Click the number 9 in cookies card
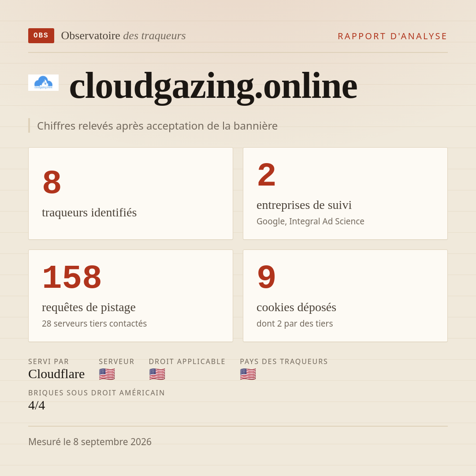Screen dimensions: 476x476 (x=266, y=277)
